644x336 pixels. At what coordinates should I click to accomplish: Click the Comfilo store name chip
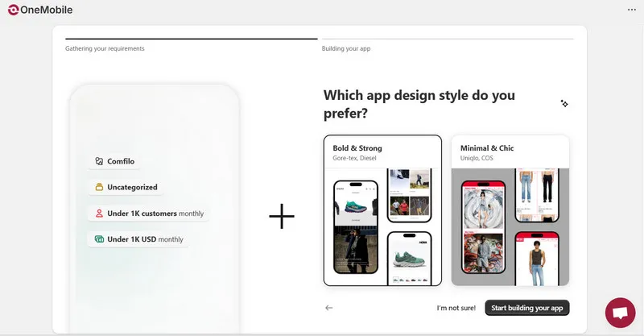(x=114, y=161)
